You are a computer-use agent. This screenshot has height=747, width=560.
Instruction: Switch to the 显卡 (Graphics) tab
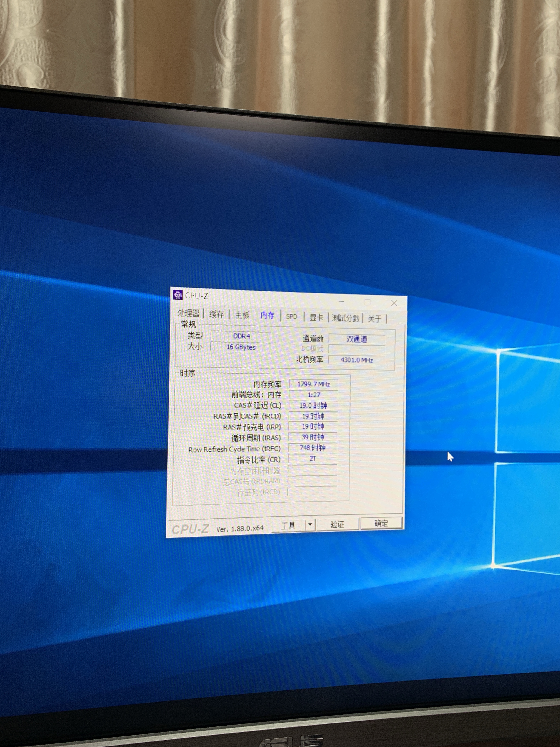click(x=316, y=317)
